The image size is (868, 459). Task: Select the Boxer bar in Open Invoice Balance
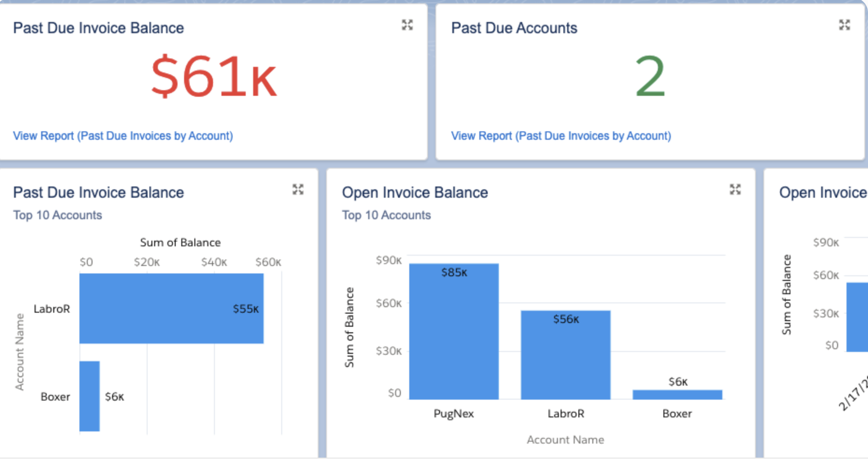677,394
